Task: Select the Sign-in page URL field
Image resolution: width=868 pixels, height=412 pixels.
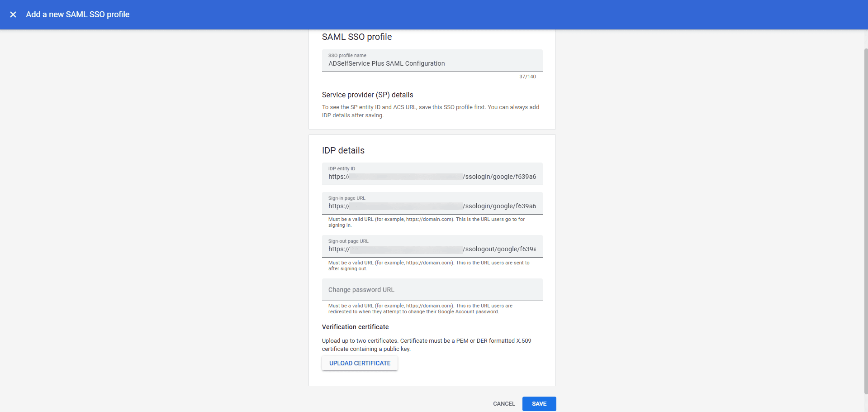Action: 432,206
